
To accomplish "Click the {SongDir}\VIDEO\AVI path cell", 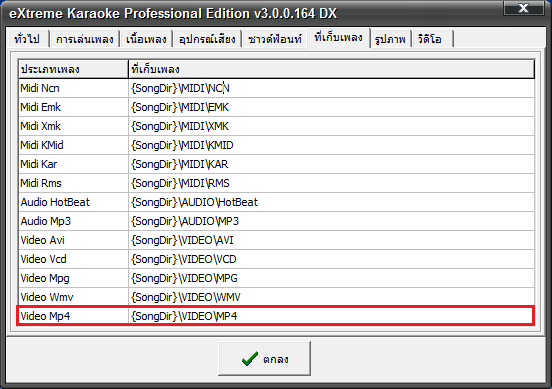I will (x=332, y=240).
